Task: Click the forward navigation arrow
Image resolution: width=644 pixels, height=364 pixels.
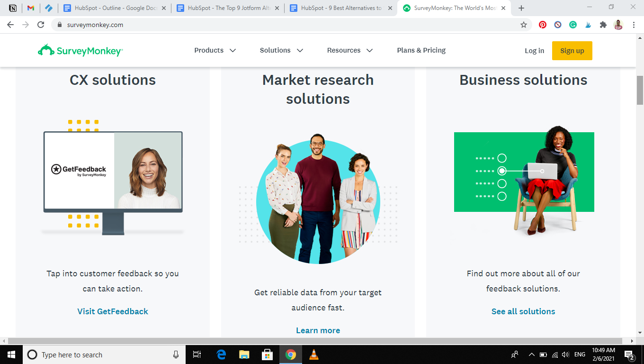Action: point(26,25)
